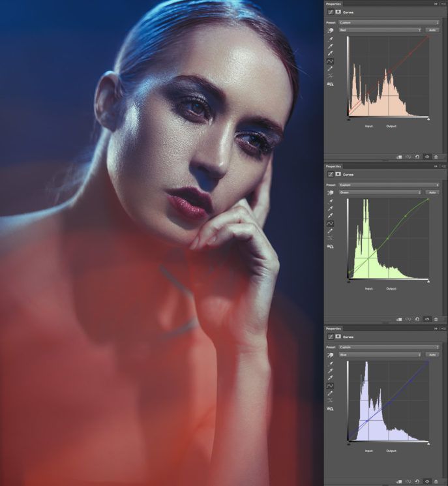Select edit-points curve tool in Green panel
The image size is (448, 486).
(x=330, y=224)
